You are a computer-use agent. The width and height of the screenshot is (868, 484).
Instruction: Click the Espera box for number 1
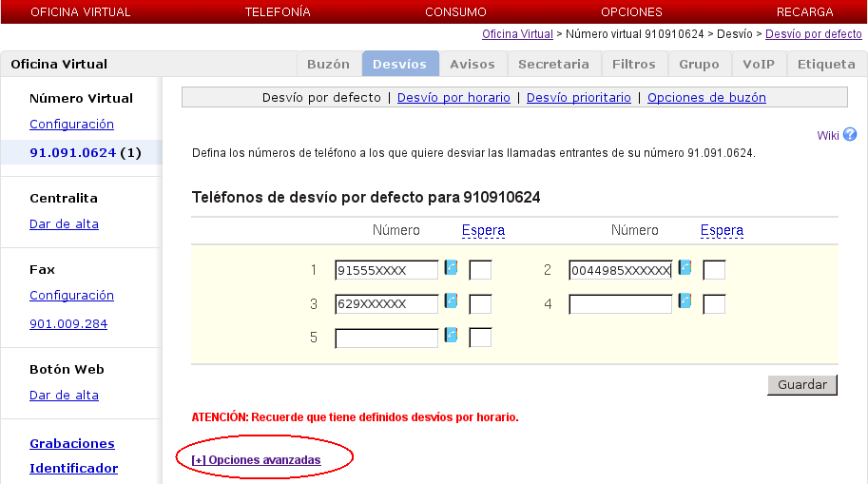click(x=480, y=271)
